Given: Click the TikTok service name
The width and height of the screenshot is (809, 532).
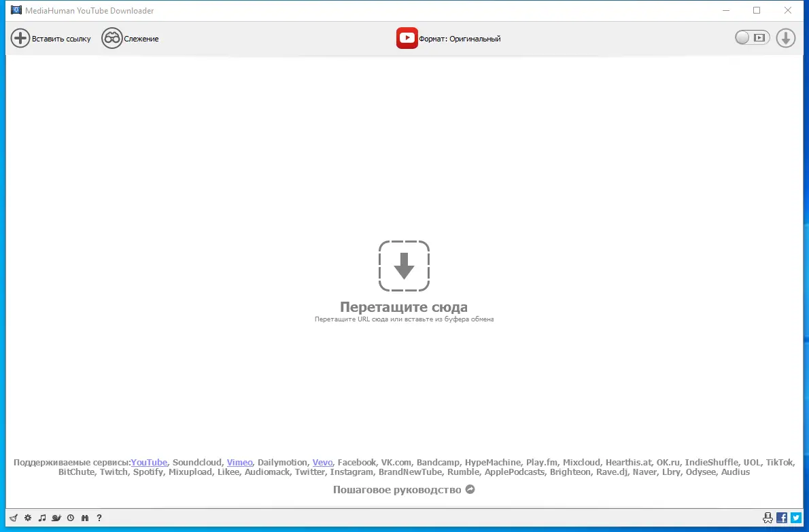Looking at the screenshot, I should coord(779,463).
